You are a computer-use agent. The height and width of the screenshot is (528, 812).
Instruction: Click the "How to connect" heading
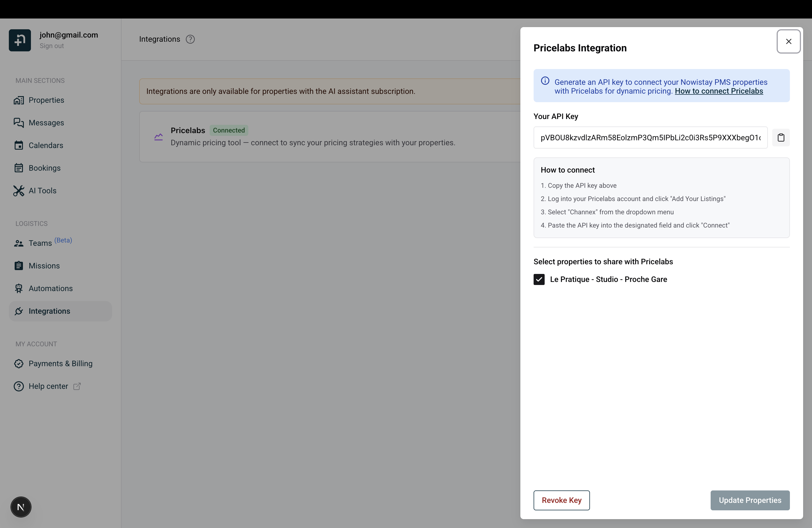tap(568, 170)
